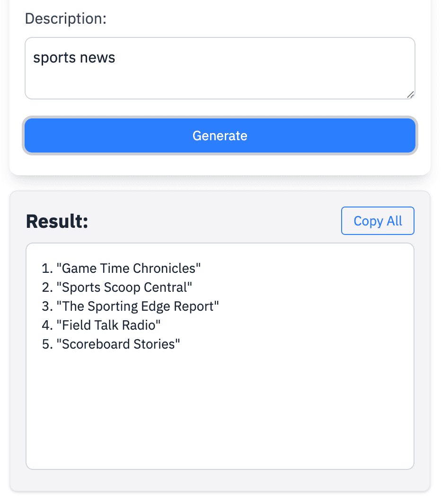
Task: Select the "Game Time Chronicles" result
Action: [129, 269]
